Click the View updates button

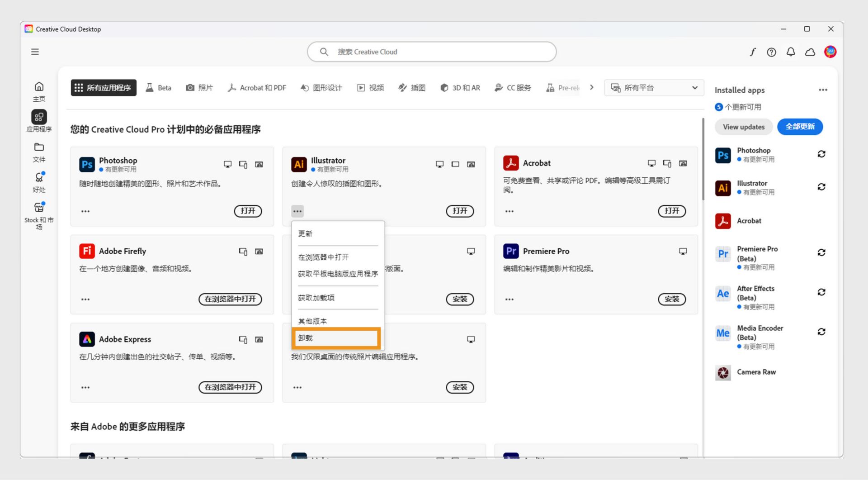click(744, 127)
